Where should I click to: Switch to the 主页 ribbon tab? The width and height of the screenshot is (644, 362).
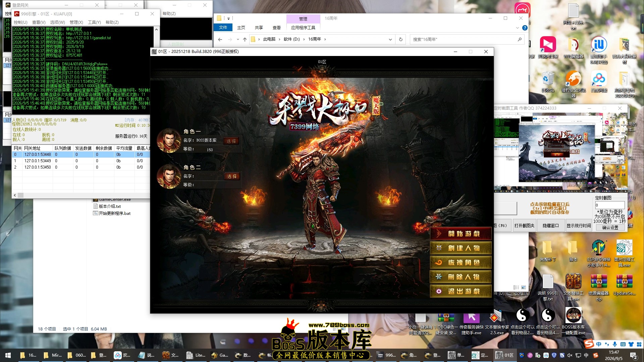[x=241, y=27]
